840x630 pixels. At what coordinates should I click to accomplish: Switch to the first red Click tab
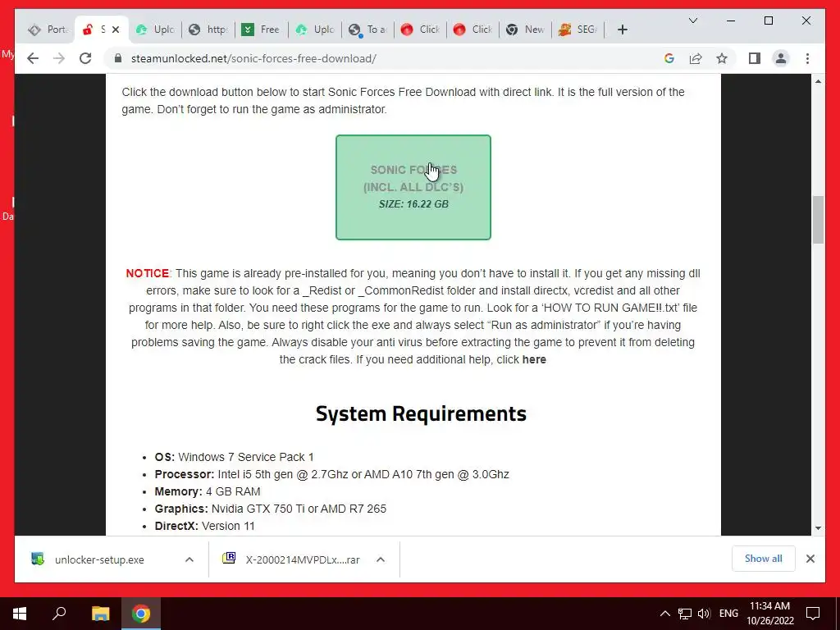point(420,30)
